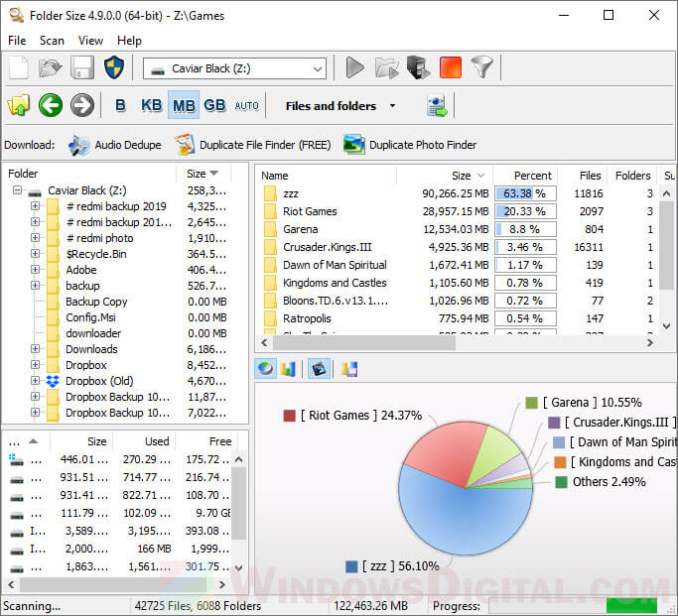Show sizes in Bytes
The image size is (678, 616).
[121, 105]
